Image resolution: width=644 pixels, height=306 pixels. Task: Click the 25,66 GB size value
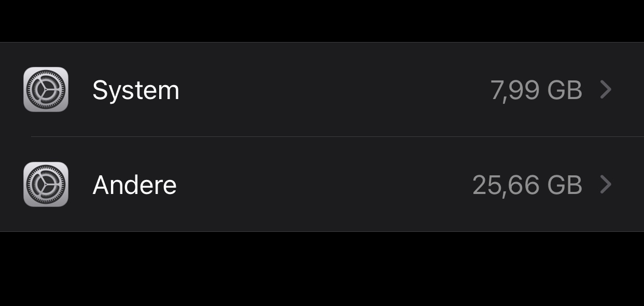tap(527, 185)
